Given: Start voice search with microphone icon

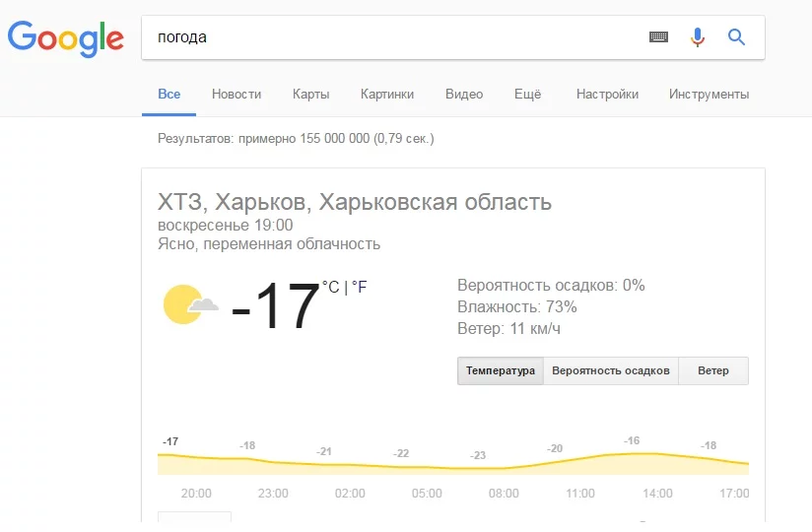Looking at the screenshot, I should pyautogui.click(x=698, y=37).
